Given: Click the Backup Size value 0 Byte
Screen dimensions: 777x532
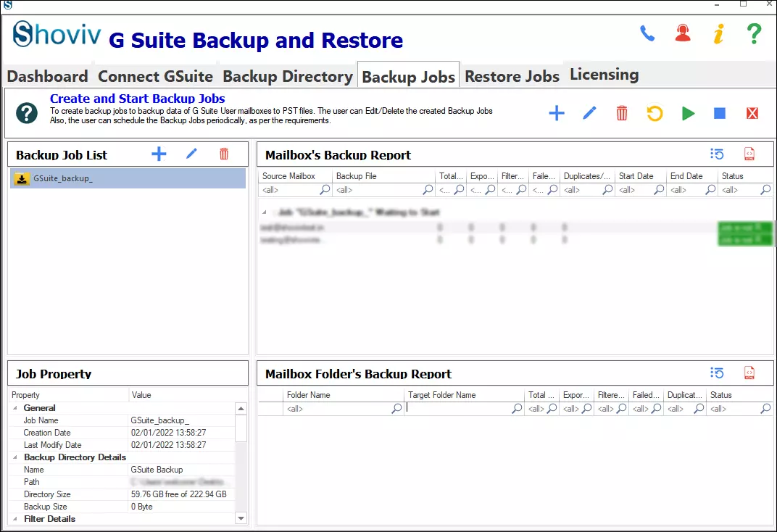Looking at the screenshot, I should tap(142, 506).
